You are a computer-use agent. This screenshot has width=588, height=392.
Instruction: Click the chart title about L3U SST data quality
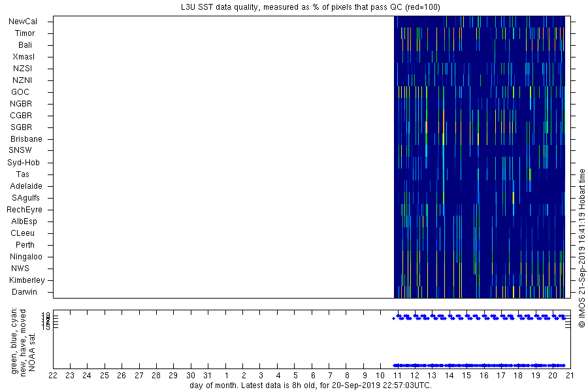(310, 7)
